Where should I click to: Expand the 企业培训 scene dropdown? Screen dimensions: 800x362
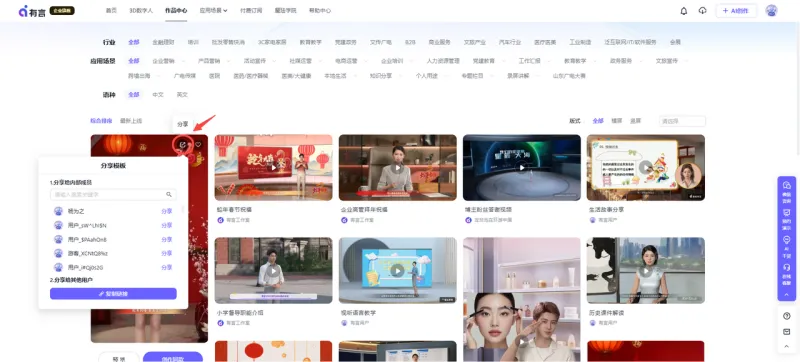(411, 61)
